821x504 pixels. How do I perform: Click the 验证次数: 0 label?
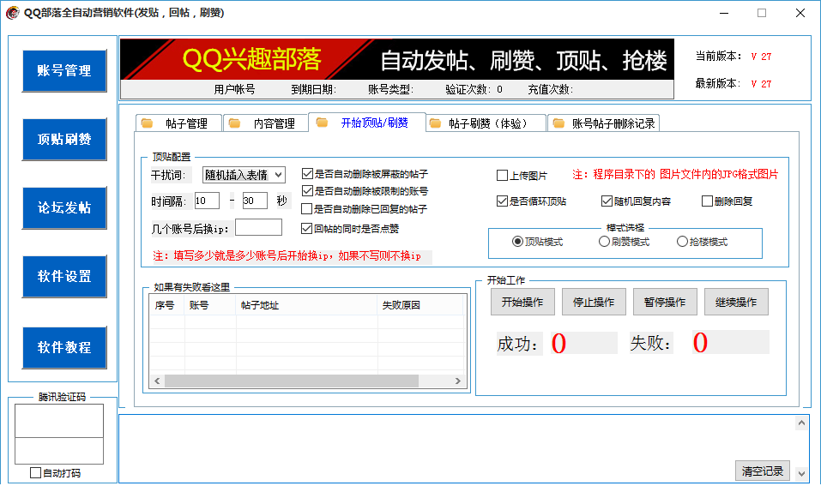(x=474, y=89)
